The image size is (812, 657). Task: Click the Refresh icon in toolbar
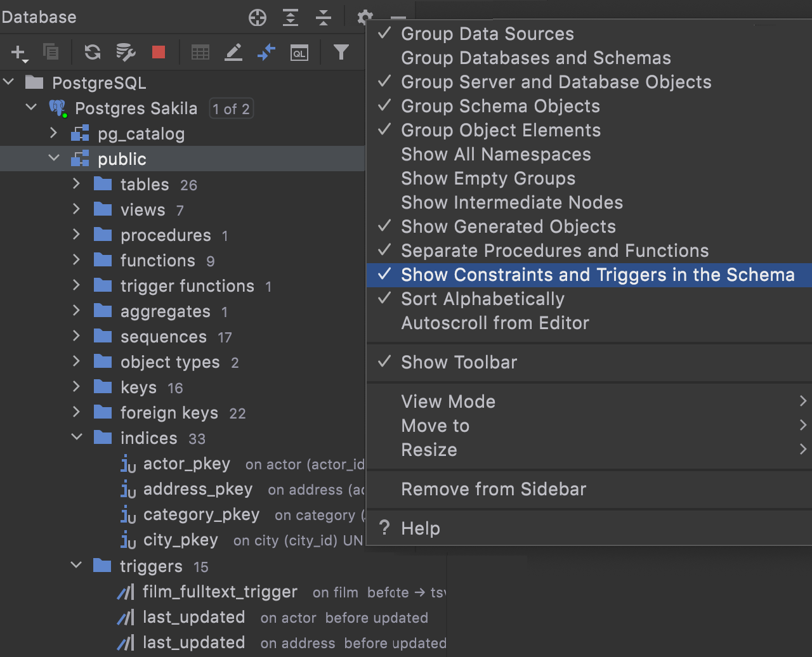[x=93, y=52]
